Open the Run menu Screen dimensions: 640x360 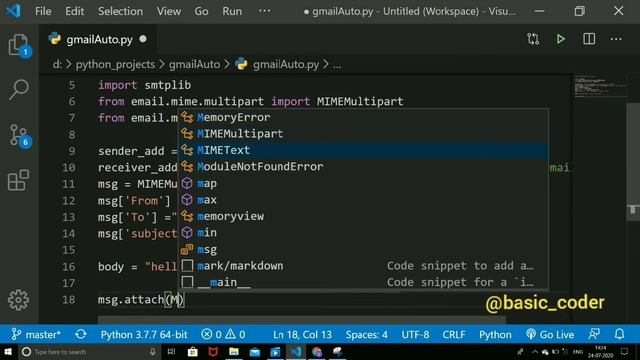[x=232, y=11]
